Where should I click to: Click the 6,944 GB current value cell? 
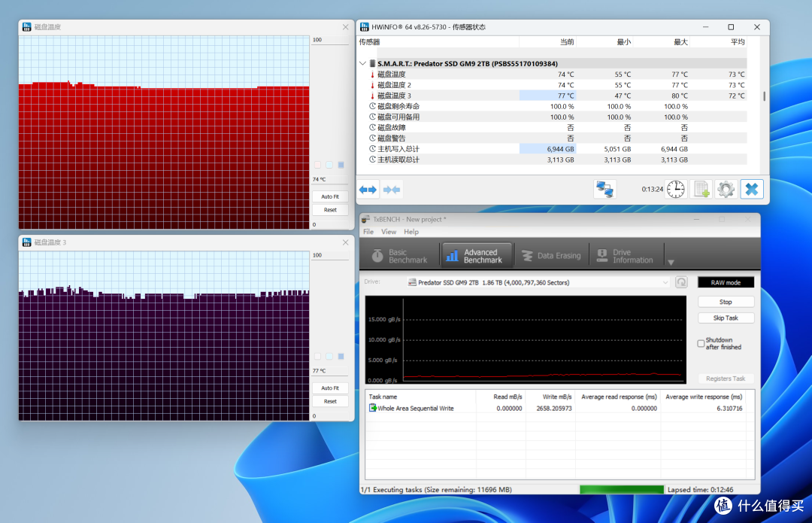[547, 149]
